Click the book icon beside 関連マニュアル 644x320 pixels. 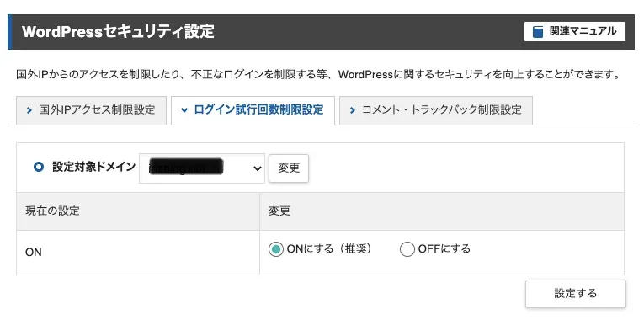pyautogui.click(x=538, y=32)
